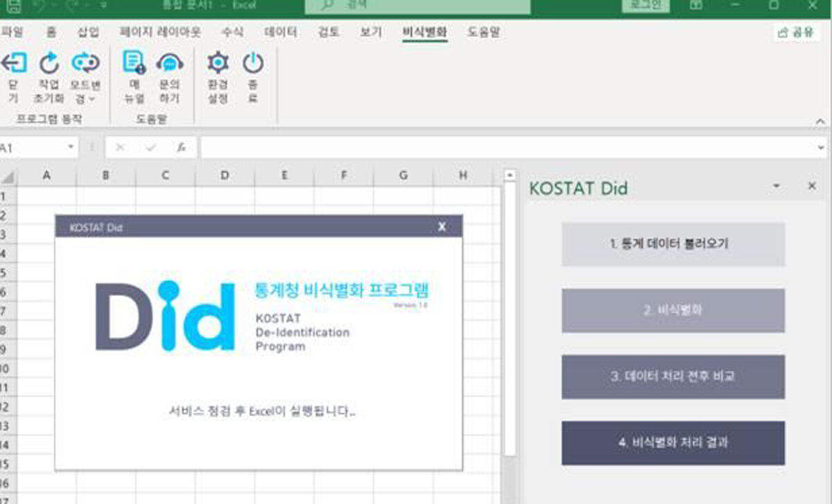Click the Name Box showing A1
This screenshot has height=504, width=832.
click(x=33, y=148)
